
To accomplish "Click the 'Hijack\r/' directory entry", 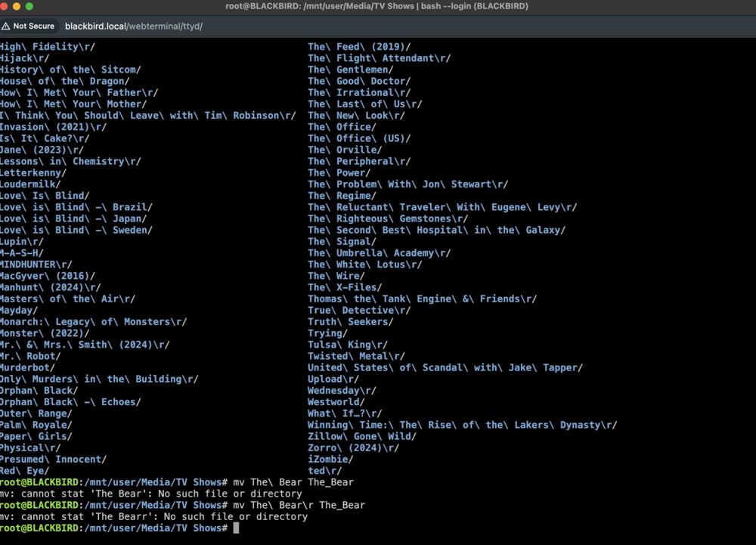I will [25, 58].
